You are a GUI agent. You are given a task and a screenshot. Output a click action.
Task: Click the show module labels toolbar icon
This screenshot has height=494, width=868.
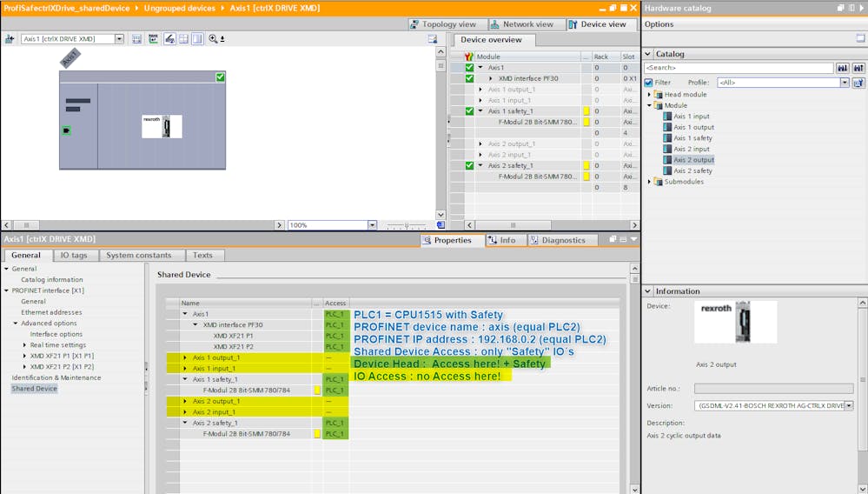click(x=136, y=39)
